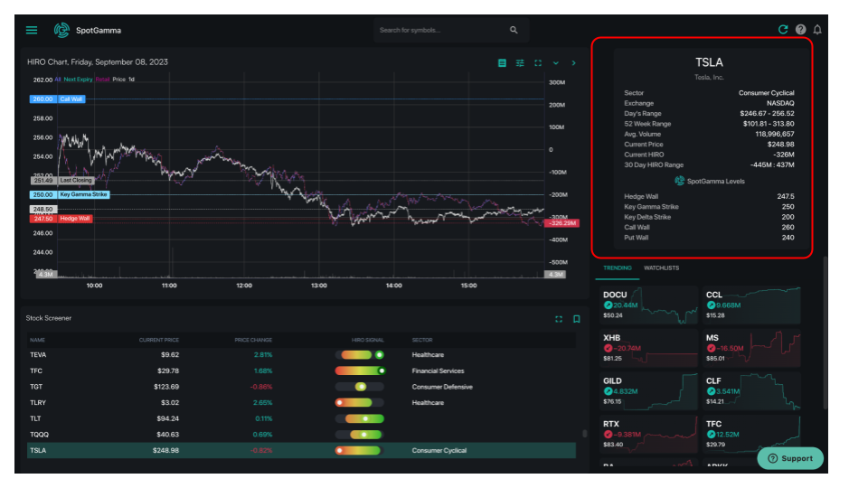Switch to the Watchlists tab

coord(662,267)
